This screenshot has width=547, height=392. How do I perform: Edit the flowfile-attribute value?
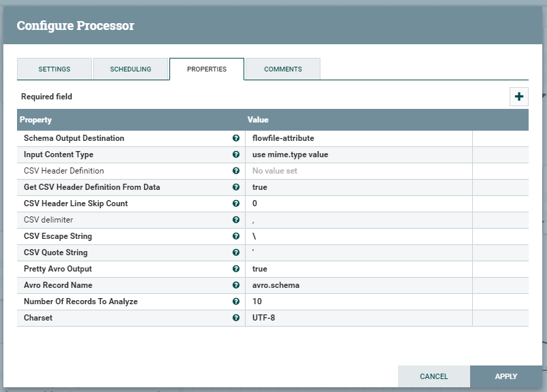click(x=359, y=138)
